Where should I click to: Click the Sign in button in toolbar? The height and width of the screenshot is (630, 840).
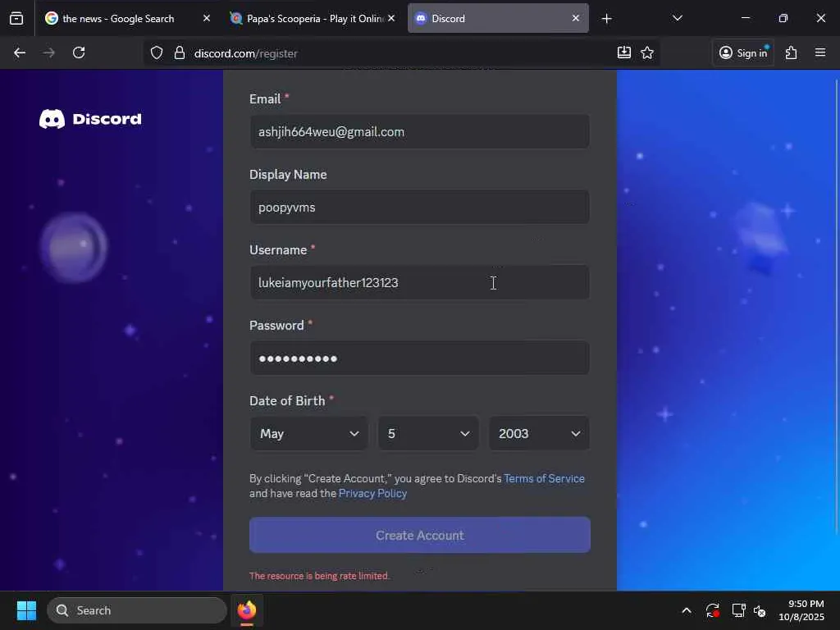pos(743,52)
